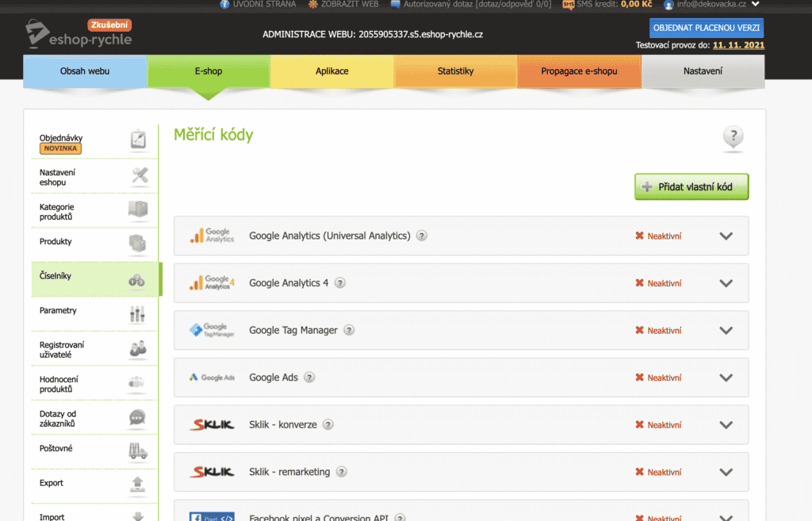Click the Export upload icon

137,485
